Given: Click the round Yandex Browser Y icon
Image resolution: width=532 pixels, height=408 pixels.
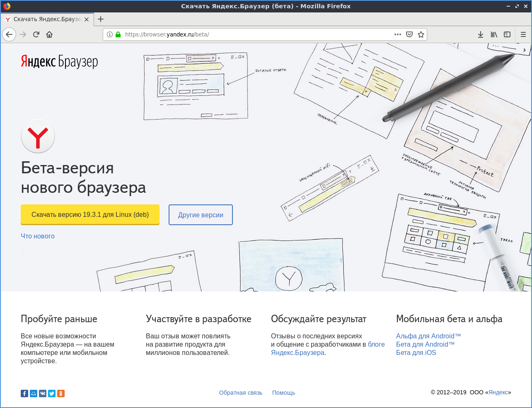Looking at the screenshot, I should click(x=38, y=136).
